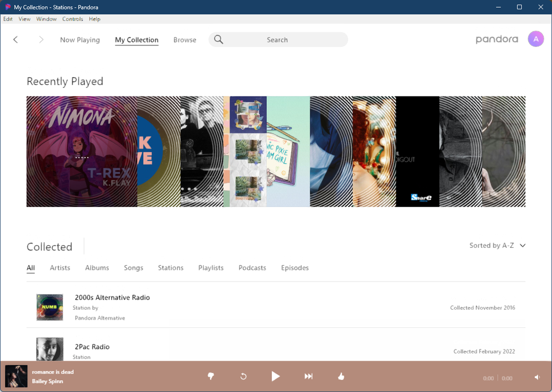The height and width of the screenshot is (392, 552).
Task: Filter collection by Stations tab
Action: 170,268
